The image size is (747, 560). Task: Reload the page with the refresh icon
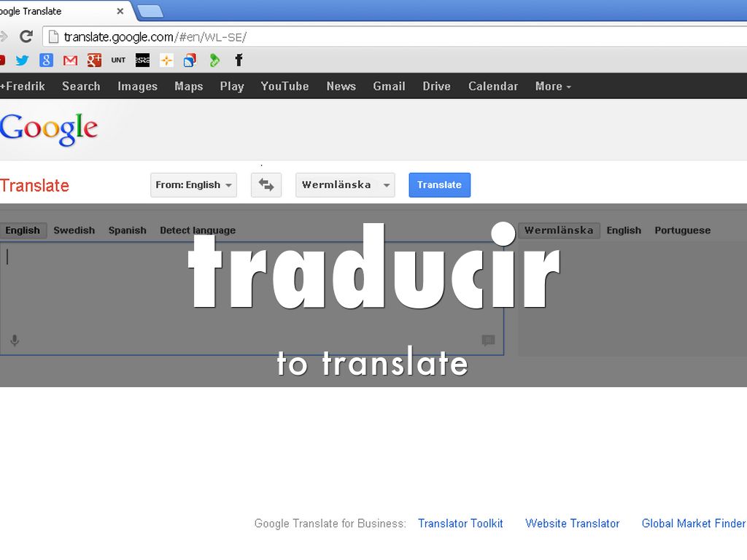[x=26, y=36]
